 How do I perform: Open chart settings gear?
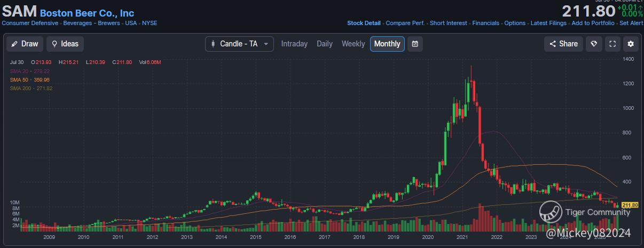(x=631, y=44)
